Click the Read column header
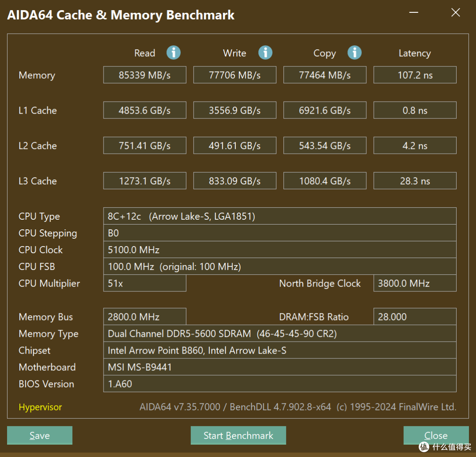 145,53
